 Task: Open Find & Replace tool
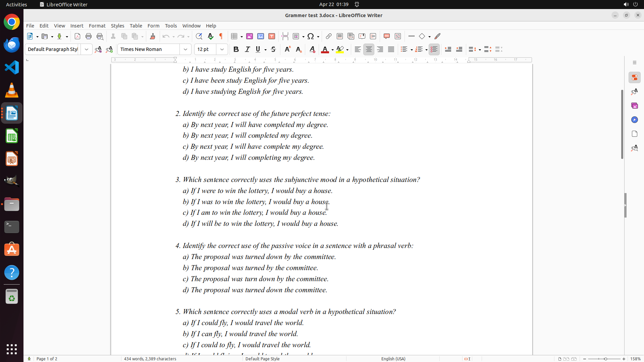click(199, 36)
